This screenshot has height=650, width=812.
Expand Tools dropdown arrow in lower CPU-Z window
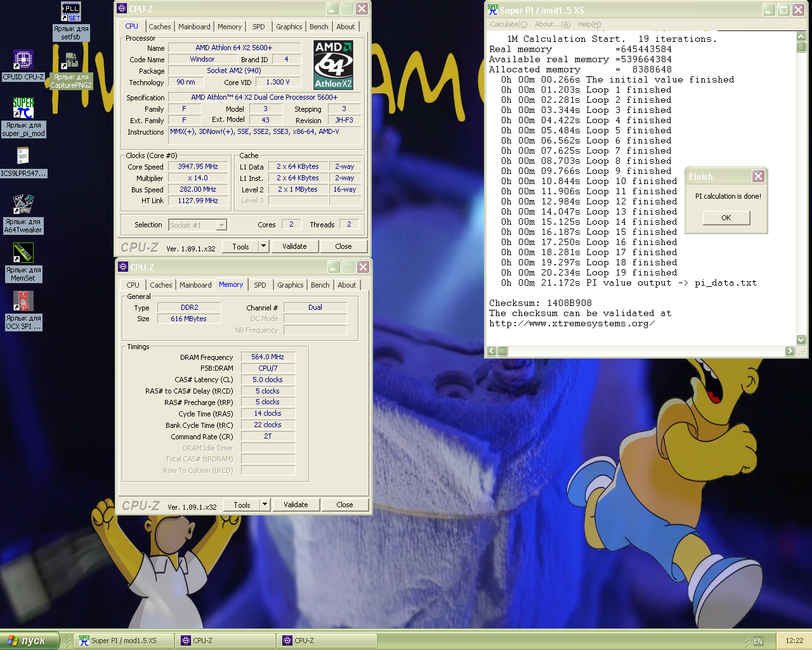coord(265,505)
